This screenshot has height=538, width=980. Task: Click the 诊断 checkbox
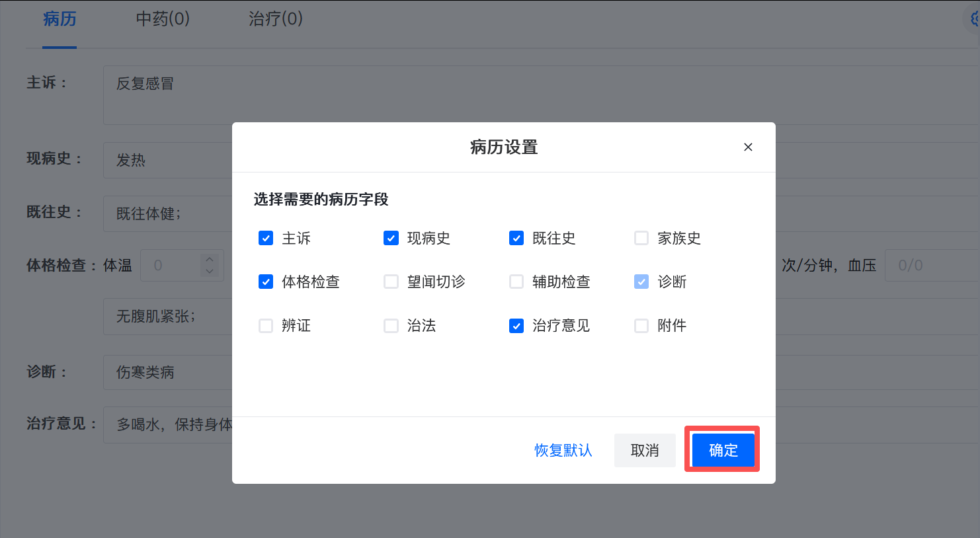point(641,282)
